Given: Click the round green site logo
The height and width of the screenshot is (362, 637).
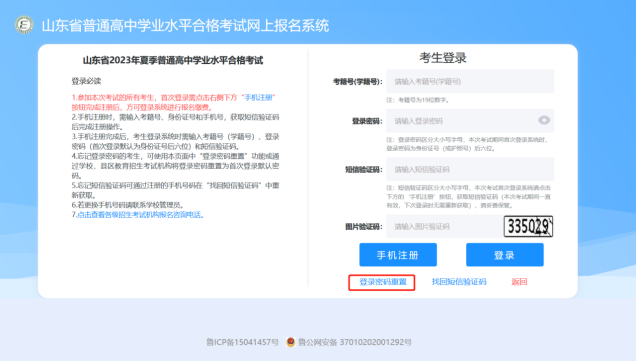Looking at the screenshot, I should click(x=24, y=25).
